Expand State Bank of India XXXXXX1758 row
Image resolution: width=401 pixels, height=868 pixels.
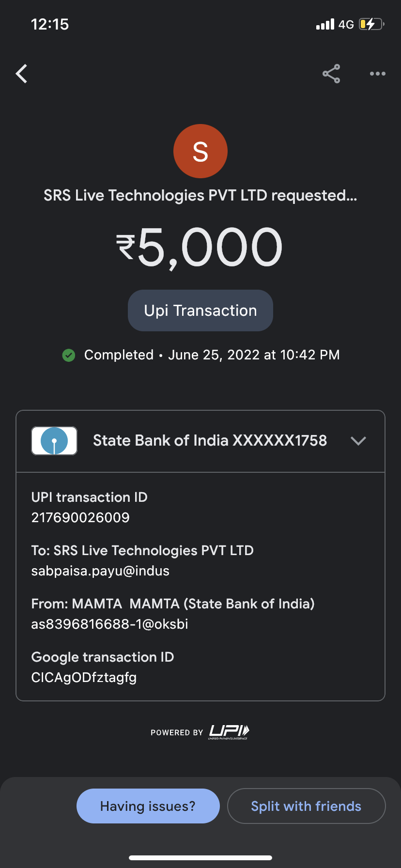(x=210, y=441)
